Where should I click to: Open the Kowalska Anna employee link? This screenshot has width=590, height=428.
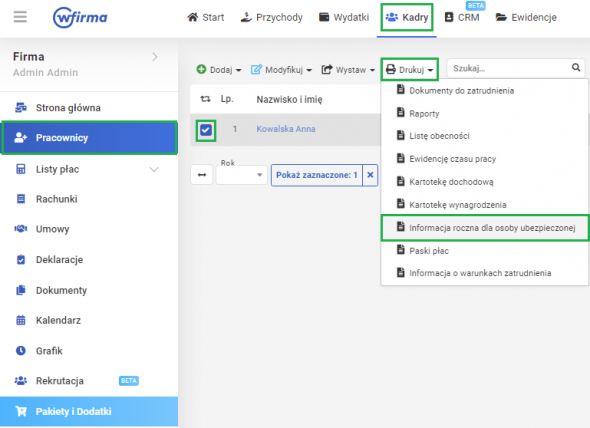(x=286, y=129)
